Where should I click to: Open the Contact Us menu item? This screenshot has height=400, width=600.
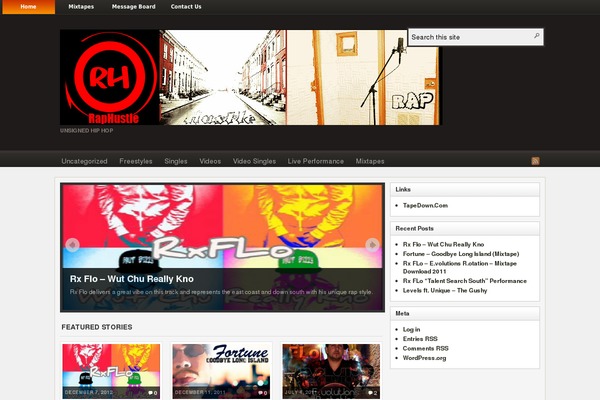pos(186,7)
